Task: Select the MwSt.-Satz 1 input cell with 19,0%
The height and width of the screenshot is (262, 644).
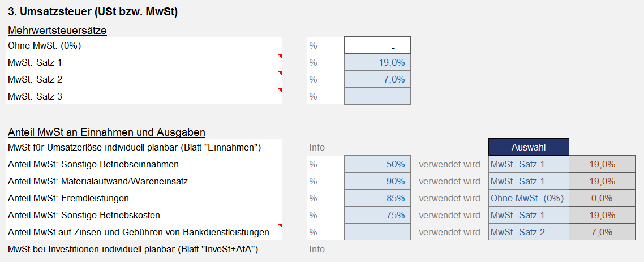Action: [x=377, y=62]
